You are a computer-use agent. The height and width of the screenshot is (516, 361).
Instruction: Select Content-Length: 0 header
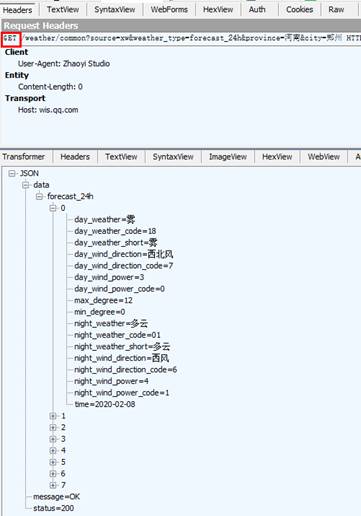(x=50, y=87)
